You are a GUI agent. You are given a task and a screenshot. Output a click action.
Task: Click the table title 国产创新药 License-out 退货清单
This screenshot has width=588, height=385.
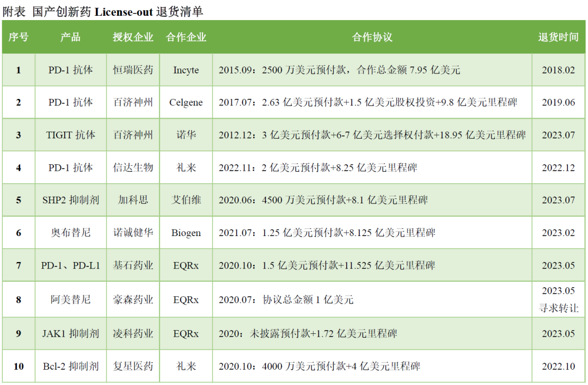(x=102, y=11)
